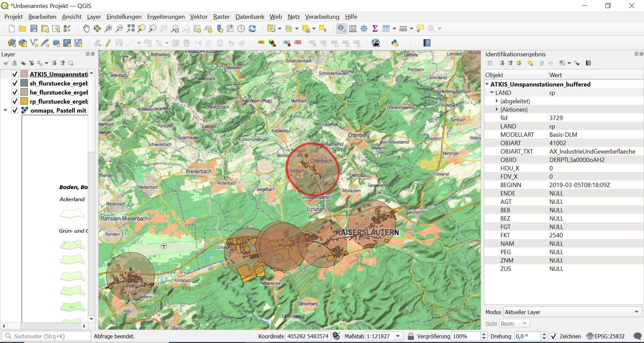This screenshot has width=644, height=343.
Task: Activate the Zoom In tool
Action: [x=108, y=28]
